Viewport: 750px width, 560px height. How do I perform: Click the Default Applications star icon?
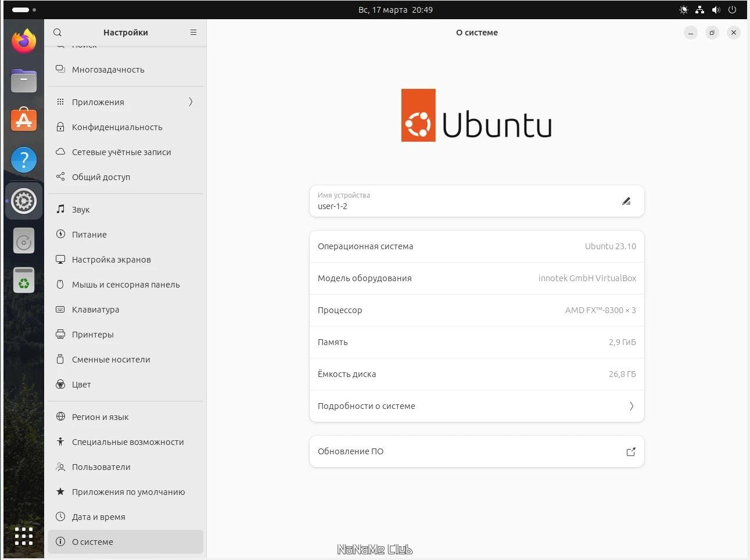click(x=60, y=491)
